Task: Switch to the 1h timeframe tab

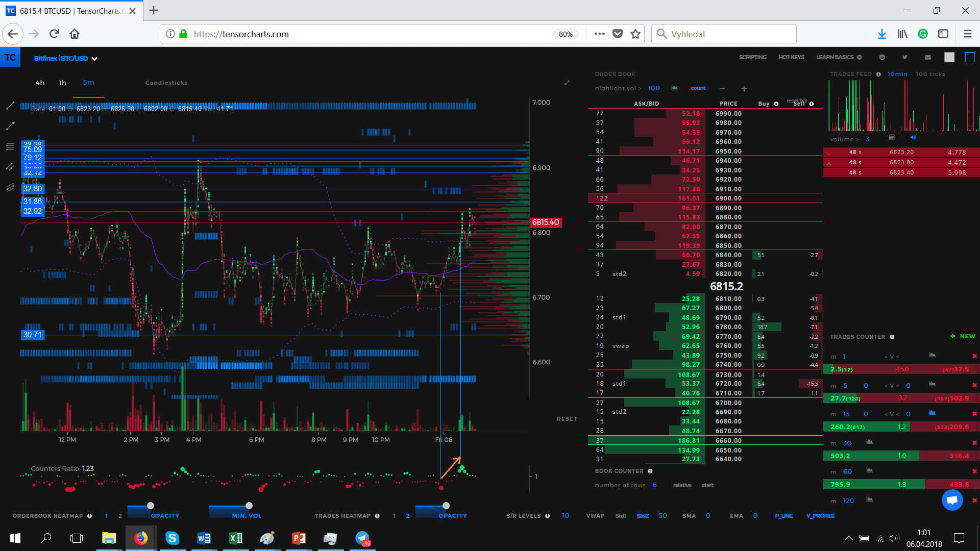Action: tap(62, 82)
